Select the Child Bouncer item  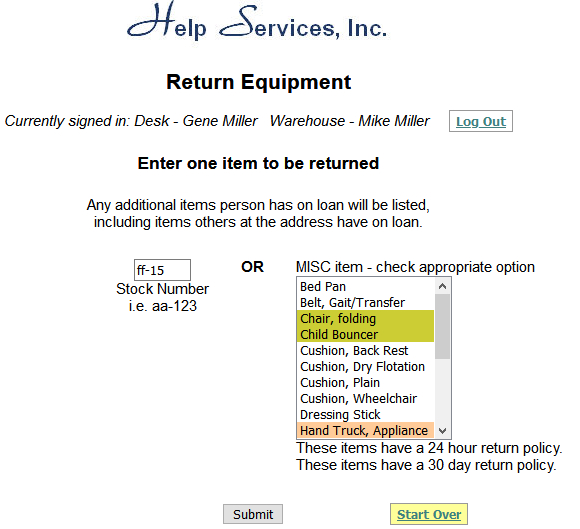pyautogui.click(x=365, y=334)
